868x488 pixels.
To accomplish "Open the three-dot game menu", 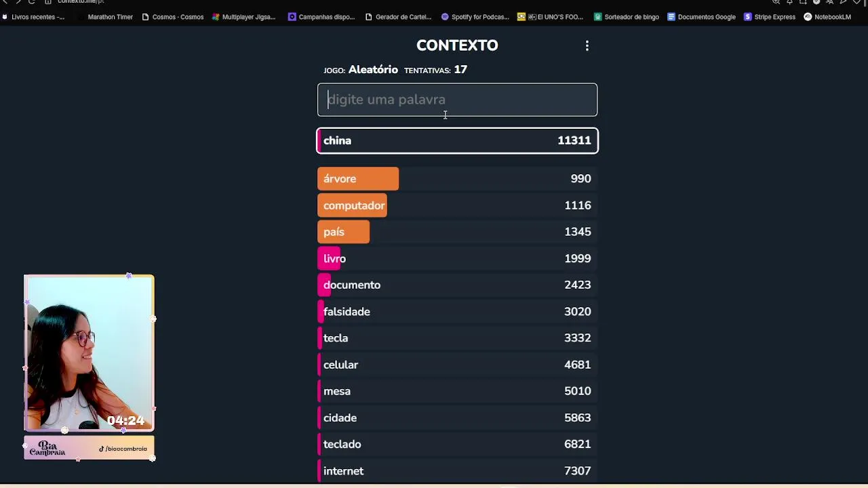I will tap(587, 46).
